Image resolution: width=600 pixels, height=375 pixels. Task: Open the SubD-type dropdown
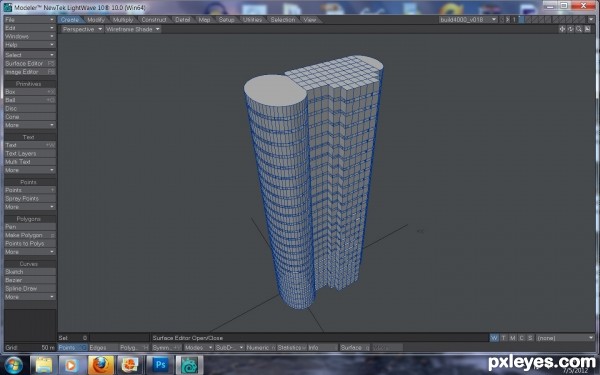[x=230, y=347]
